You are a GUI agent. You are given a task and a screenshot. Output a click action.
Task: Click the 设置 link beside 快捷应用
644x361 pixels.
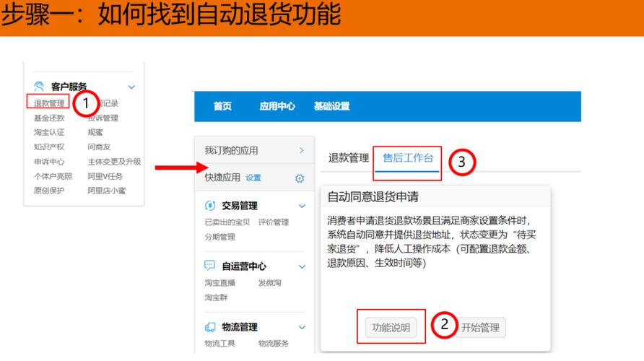253,178
